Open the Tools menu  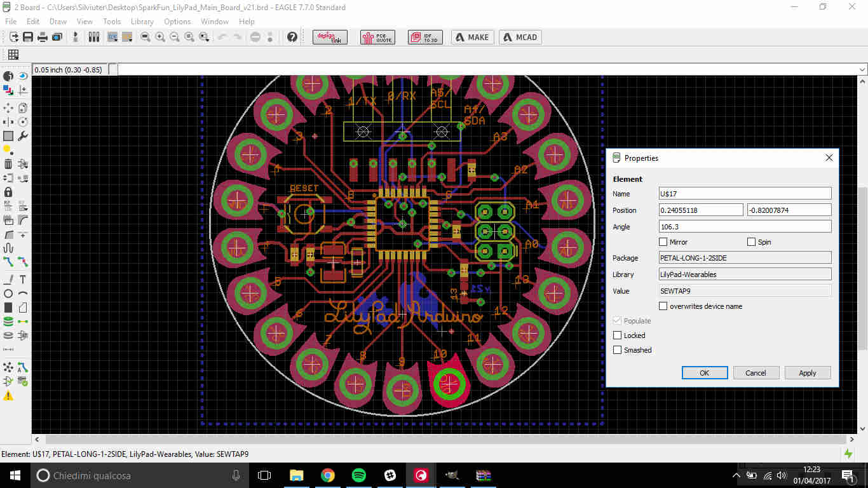click(x=112, y=22)
